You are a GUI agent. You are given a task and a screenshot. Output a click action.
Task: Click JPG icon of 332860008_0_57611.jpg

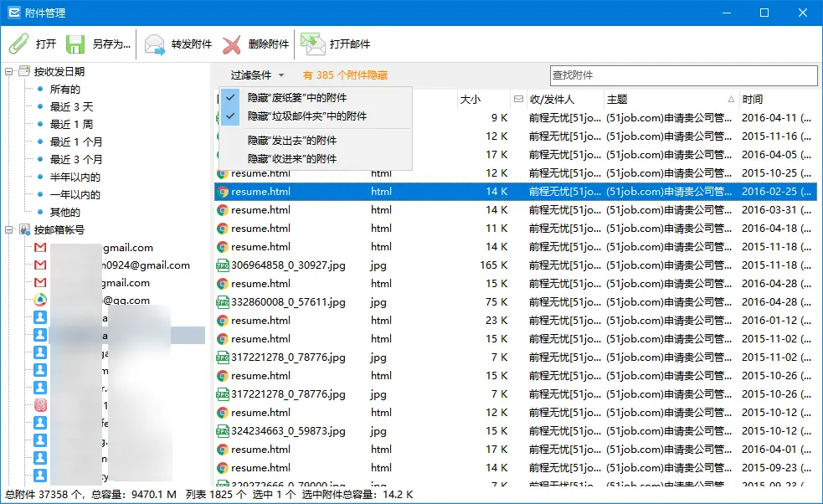click(223, 302)
